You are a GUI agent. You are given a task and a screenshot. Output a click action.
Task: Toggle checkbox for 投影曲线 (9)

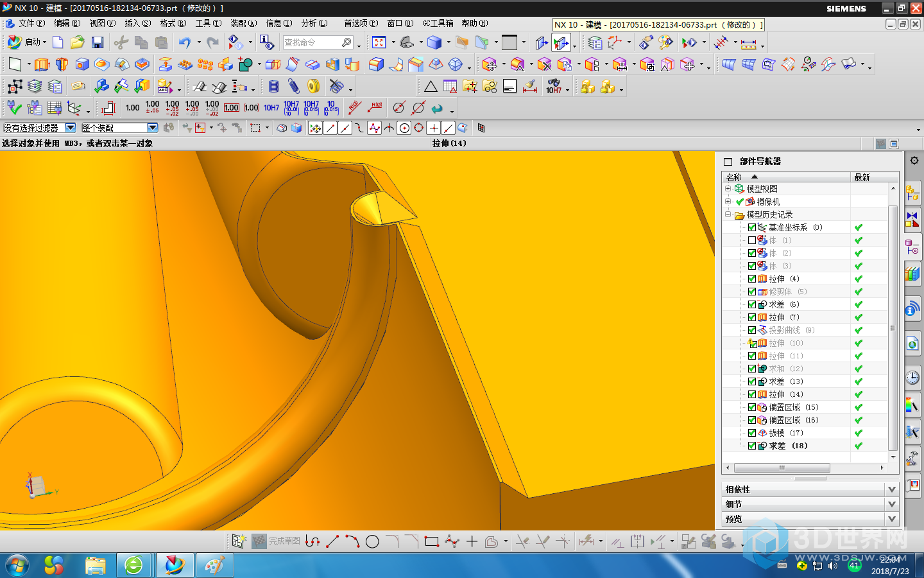(752, 330)
